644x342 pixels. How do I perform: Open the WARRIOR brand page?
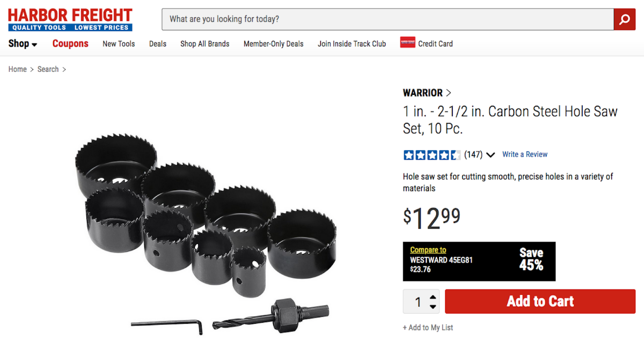(x=427, y=93)
